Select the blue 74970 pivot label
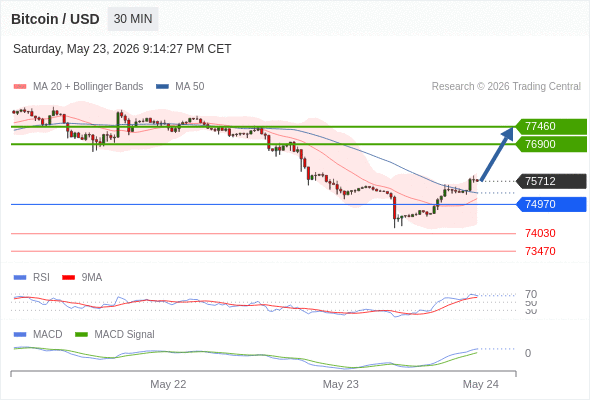590x400 pixels. coord(551,204)
